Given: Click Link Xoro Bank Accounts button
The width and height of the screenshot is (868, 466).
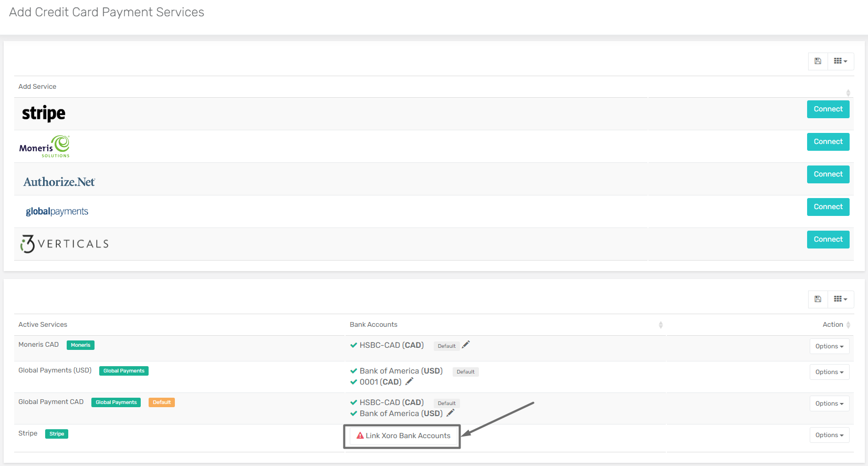Looking at the screenshot, I should (x=403, y=436).
